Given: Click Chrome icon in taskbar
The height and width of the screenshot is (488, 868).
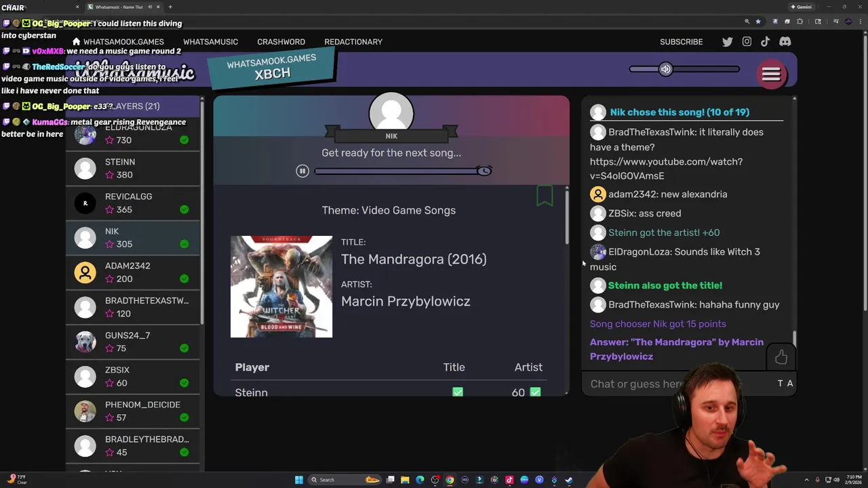Looking at the screenshot, I should 450,480.
